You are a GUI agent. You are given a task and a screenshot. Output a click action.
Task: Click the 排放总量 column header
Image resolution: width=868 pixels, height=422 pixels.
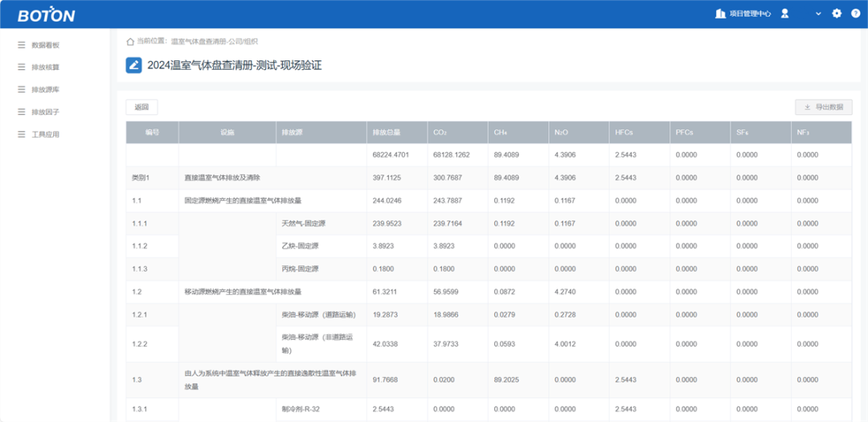tap(387, 132)
